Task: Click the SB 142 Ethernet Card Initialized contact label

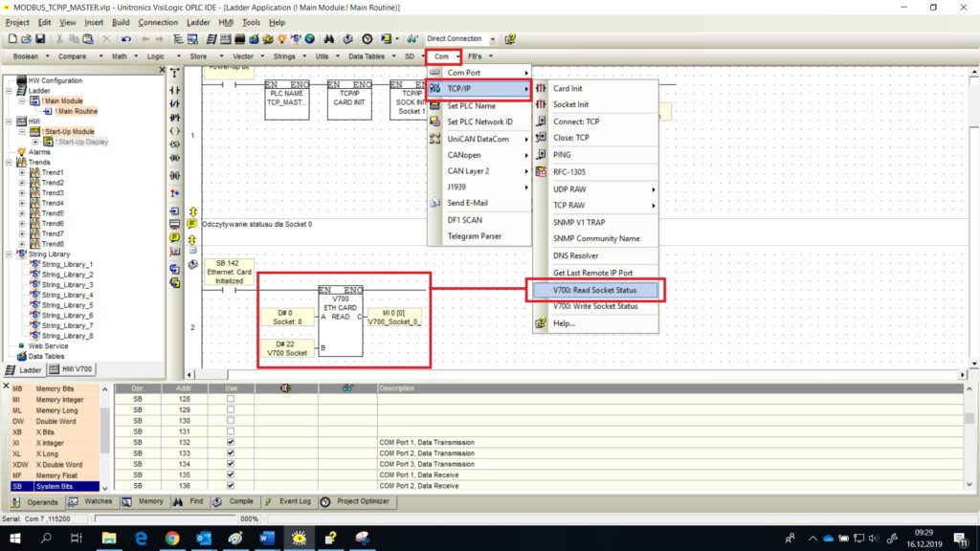Action: coord(229,272)
